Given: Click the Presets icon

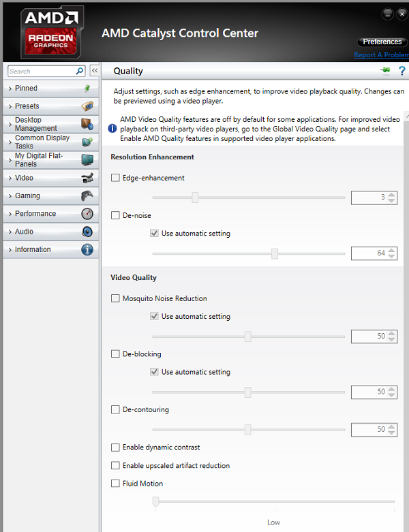Looking at the screenshot, I should (87, 106).
